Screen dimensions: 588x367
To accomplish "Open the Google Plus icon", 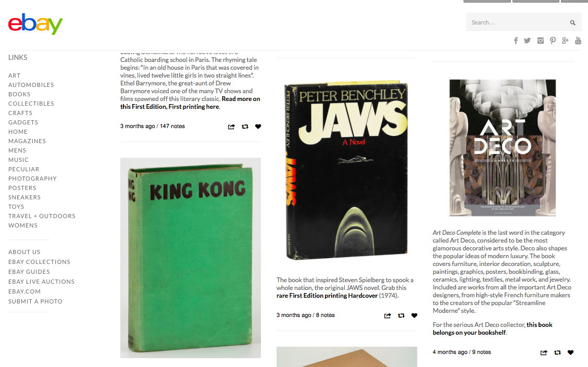I will pyautogui.click(x=565, y=41).
